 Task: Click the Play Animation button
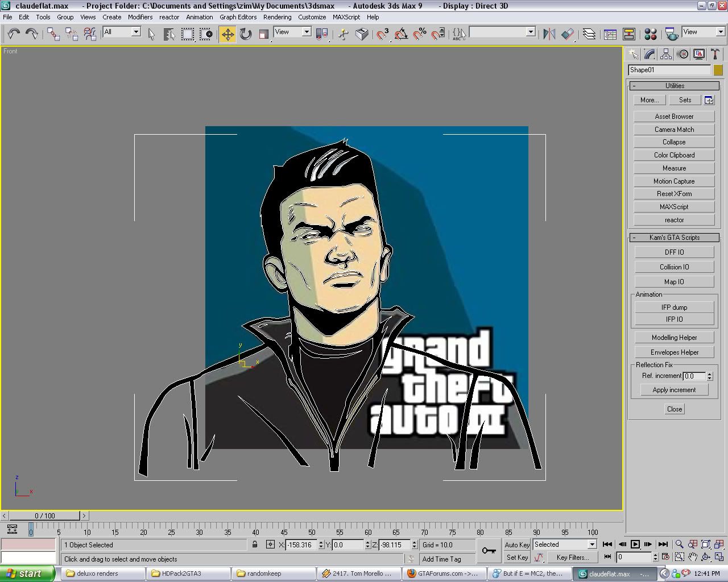635,544
